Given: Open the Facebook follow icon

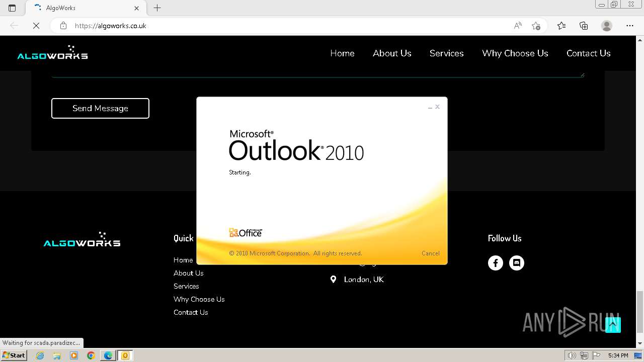Looking at the screenshot, I should [x=496, y=263].
